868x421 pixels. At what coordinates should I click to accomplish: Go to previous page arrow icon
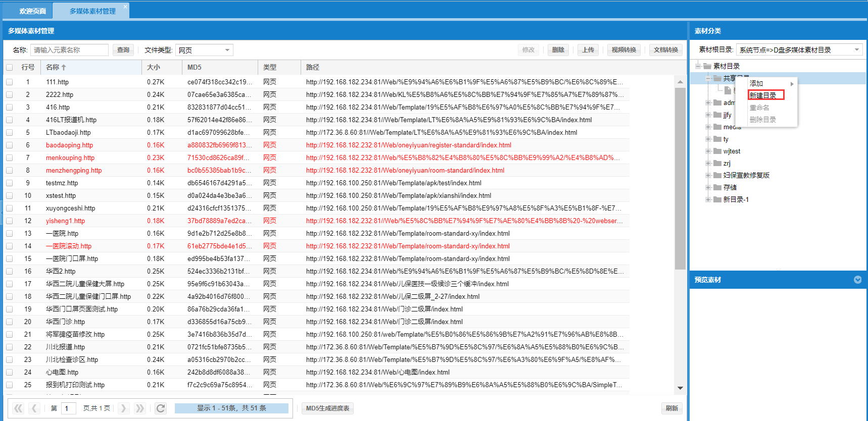[34, 408]
